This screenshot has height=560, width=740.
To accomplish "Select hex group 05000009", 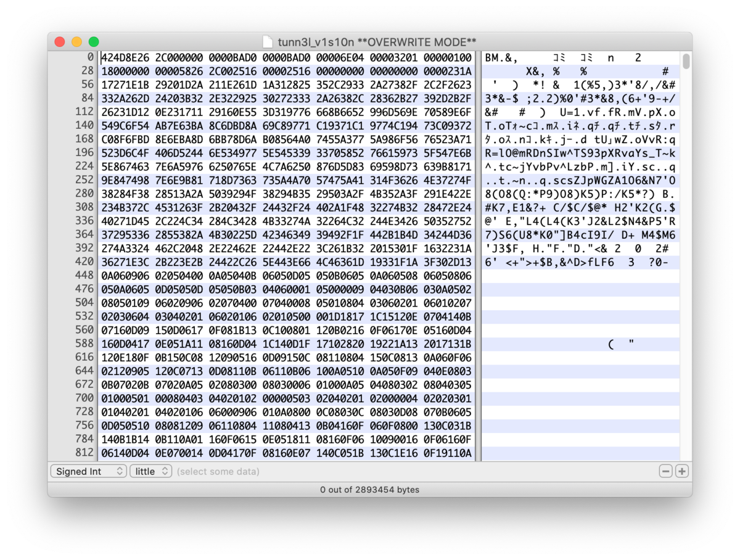I will click(340, 289).
